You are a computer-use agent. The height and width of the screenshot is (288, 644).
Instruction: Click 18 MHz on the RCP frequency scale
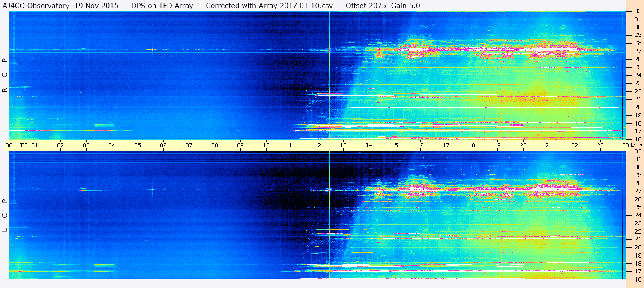click(x=638, y=123)
